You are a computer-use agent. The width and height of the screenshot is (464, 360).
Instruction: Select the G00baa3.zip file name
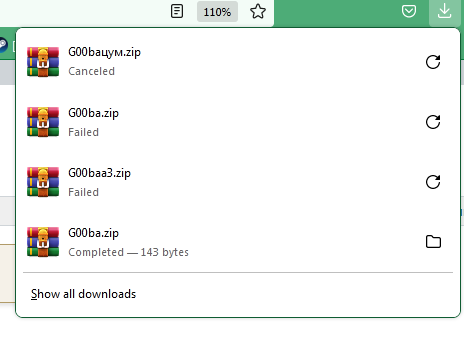pyautogui.click(x=99, y=173)
